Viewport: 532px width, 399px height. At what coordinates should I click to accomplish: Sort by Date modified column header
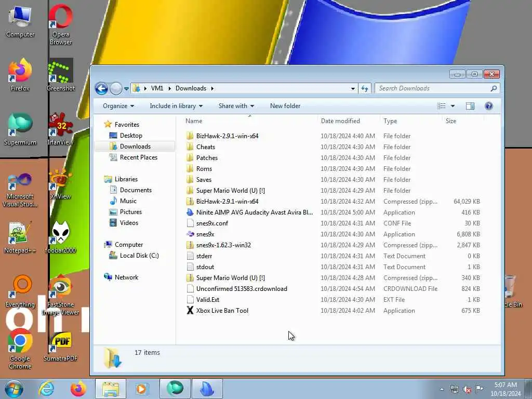click(349, 121)
